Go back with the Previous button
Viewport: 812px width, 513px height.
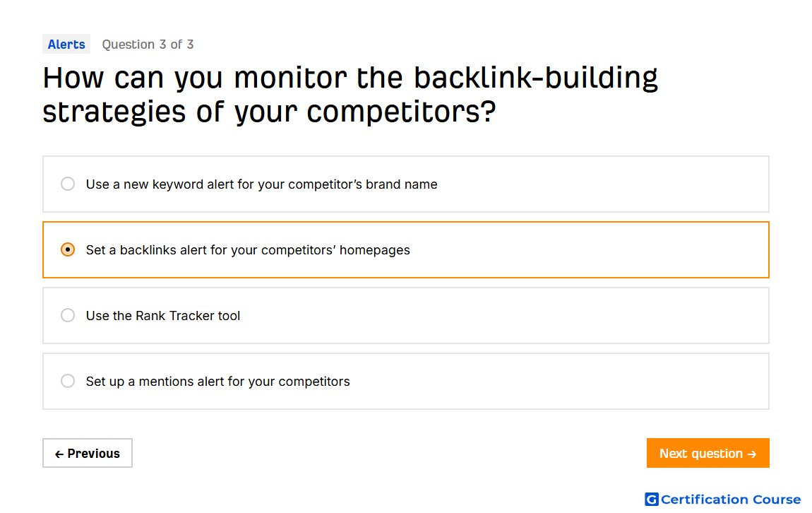point(88,454)
